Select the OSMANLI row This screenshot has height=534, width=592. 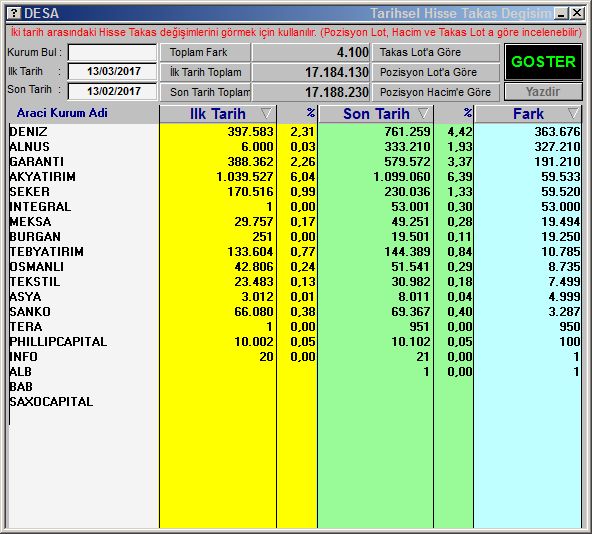pos(295,267)
